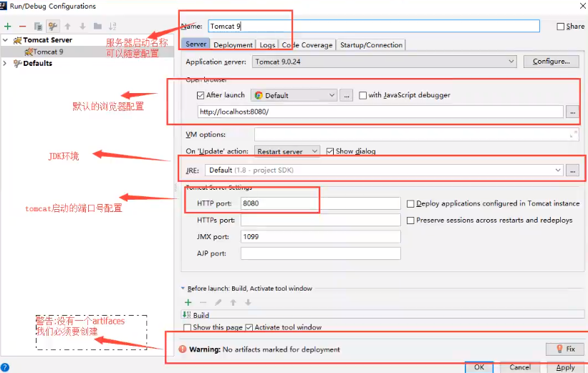This screenshot has height=373, width=588.
Task: Open the Default browser dropdown
Action: coord(294,95)
